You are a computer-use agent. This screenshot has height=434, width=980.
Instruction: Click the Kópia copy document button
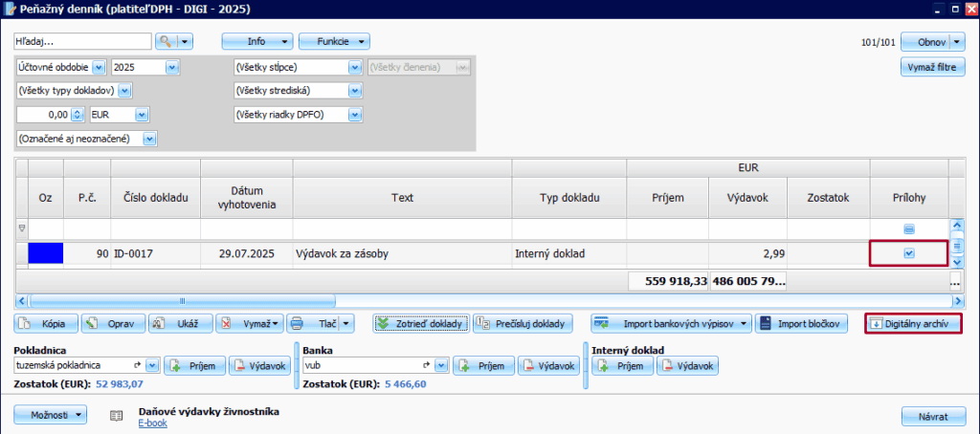click(x=44, y=323)
